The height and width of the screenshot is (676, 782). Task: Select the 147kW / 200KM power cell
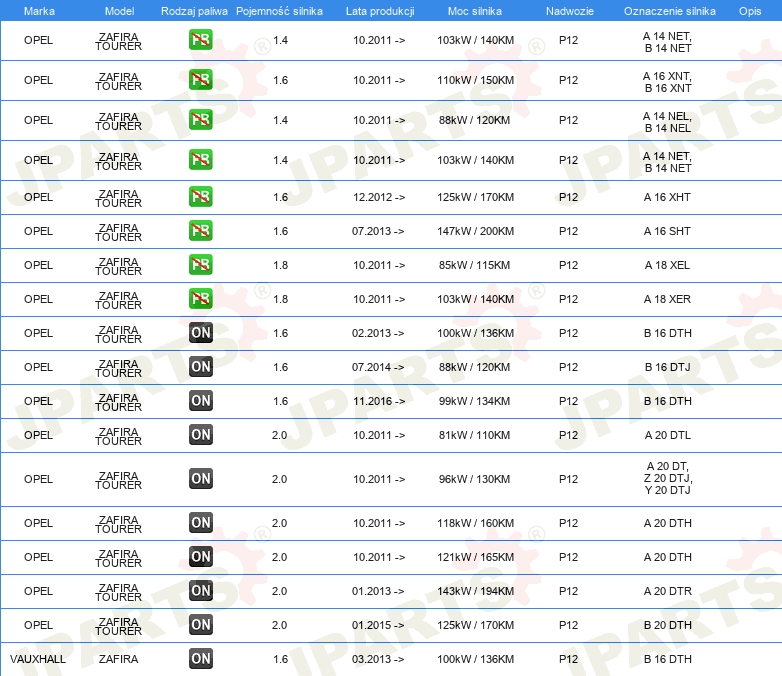coord(475,231)
